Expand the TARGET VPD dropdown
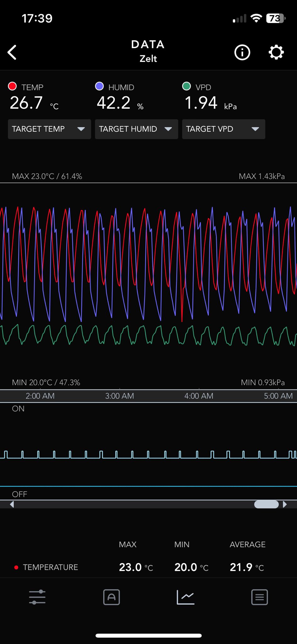Viewport: 297px width, 644px height. 224,129
